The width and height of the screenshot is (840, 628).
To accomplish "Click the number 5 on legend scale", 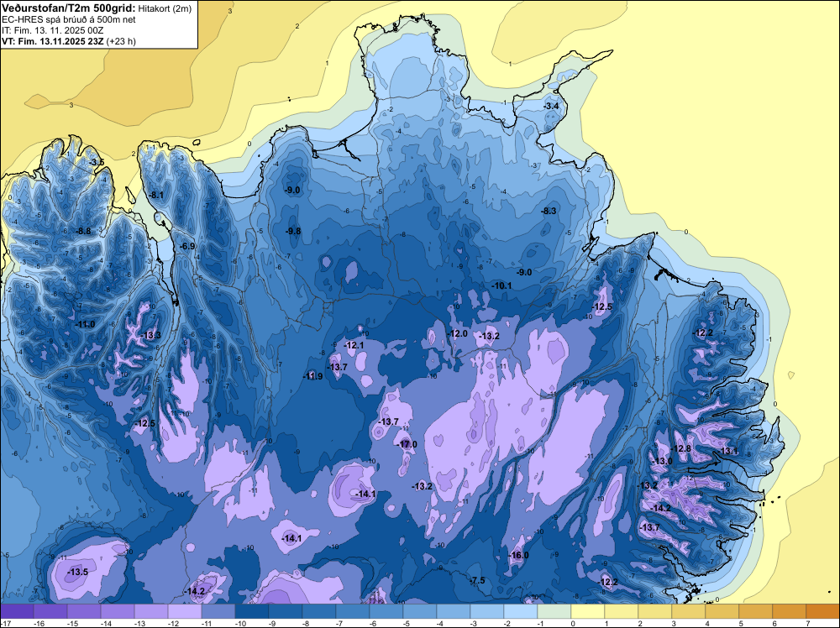I will tap(741, 624).
